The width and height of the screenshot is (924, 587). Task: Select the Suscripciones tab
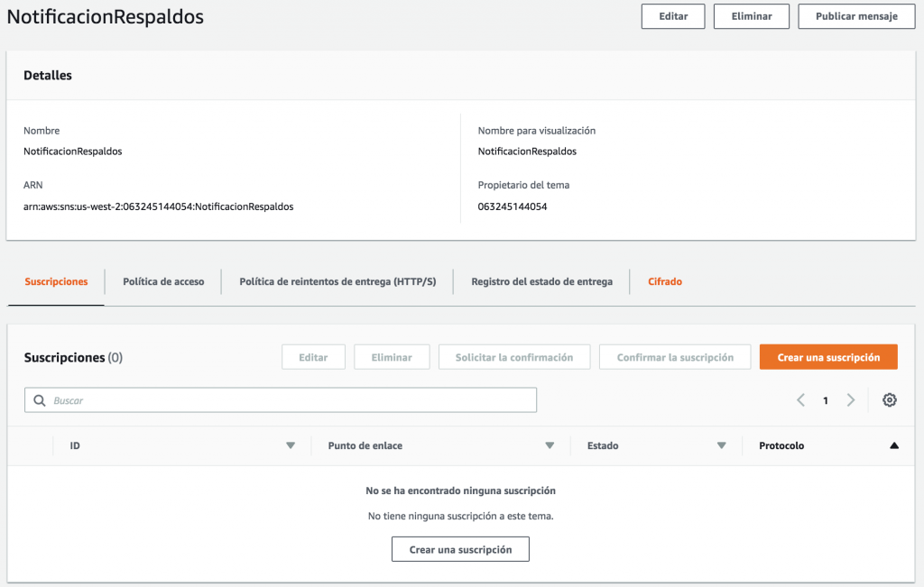tap(56, 281)
